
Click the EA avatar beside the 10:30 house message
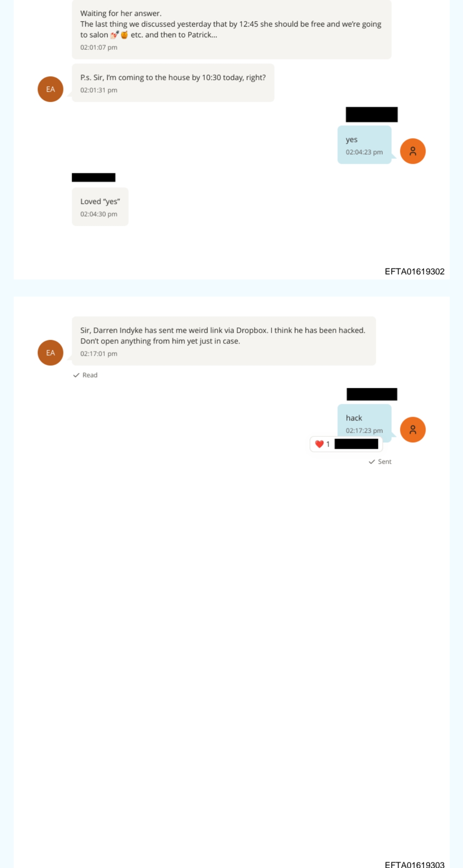(51, 89)
